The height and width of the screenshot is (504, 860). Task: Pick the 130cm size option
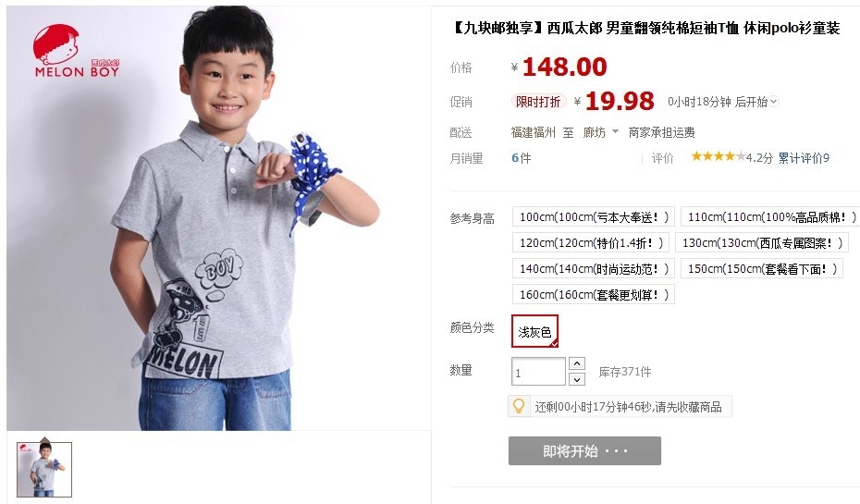pyautogui.click(x=762, y=243)
